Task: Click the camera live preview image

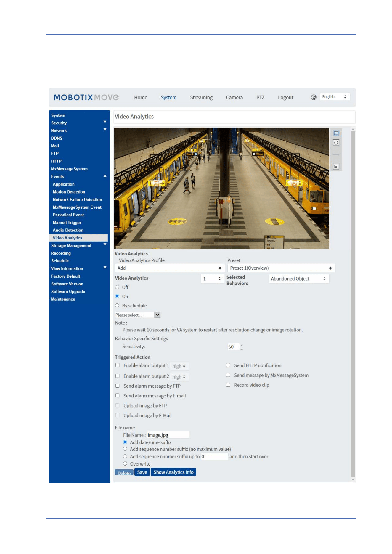Action: coord(221,188)
